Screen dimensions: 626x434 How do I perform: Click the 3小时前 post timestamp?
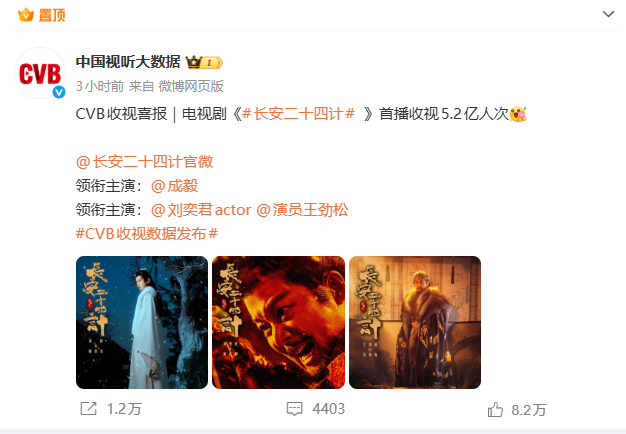point(100,86)
